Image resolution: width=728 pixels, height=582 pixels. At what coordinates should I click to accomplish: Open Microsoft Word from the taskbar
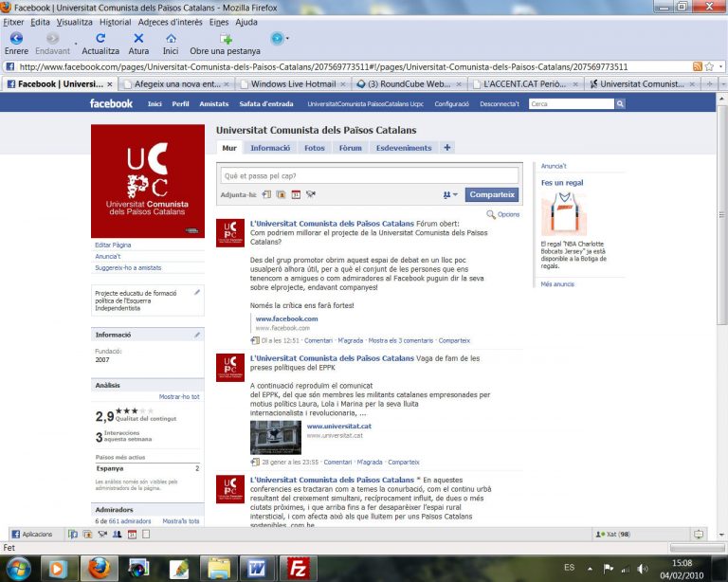coord(258,569)
